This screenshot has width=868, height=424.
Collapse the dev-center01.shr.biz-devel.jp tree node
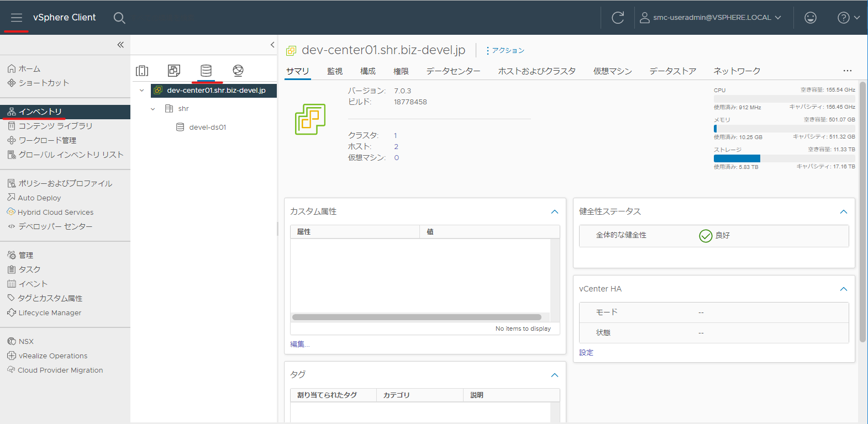[142, 91]
